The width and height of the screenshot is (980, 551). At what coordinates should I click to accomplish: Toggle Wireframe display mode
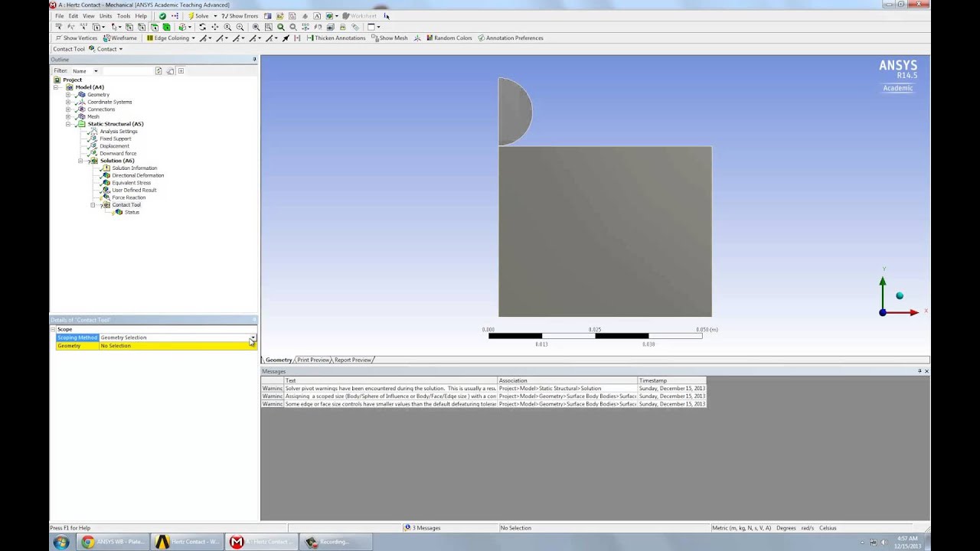[x=120, y=37]
